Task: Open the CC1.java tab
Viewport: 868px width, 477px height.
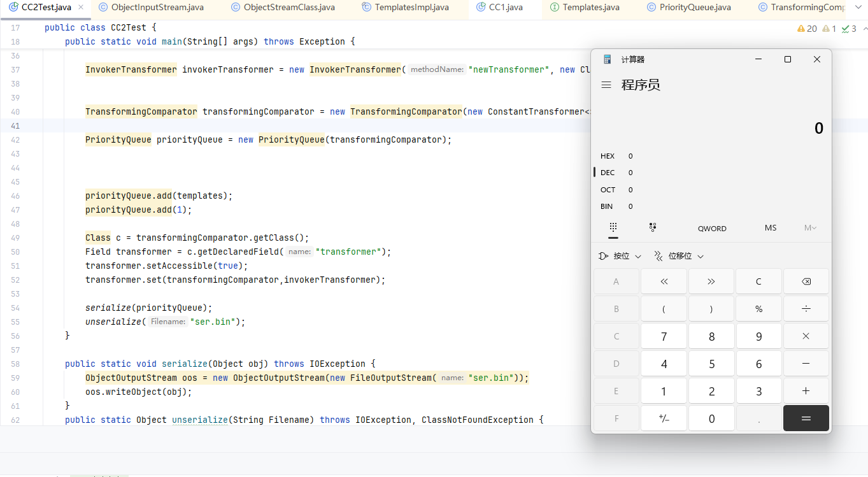Action: 500,8
